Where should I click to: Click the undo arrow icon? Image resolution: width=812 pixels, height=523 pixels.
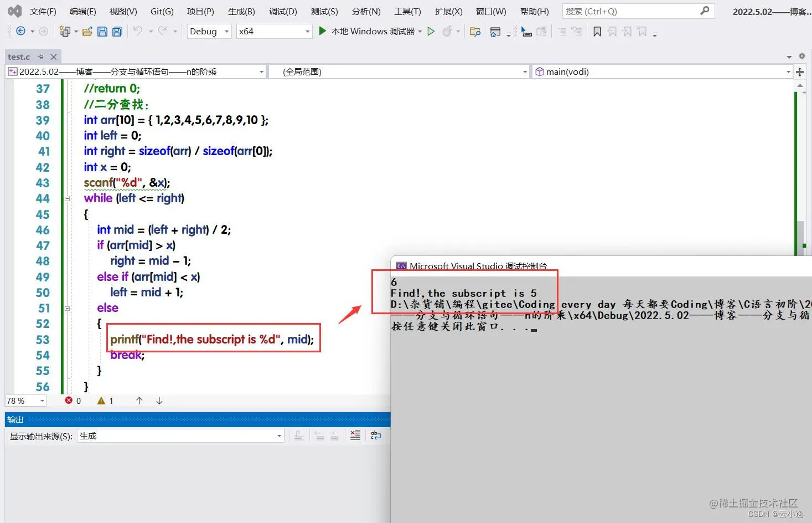(x=138, y=31)
